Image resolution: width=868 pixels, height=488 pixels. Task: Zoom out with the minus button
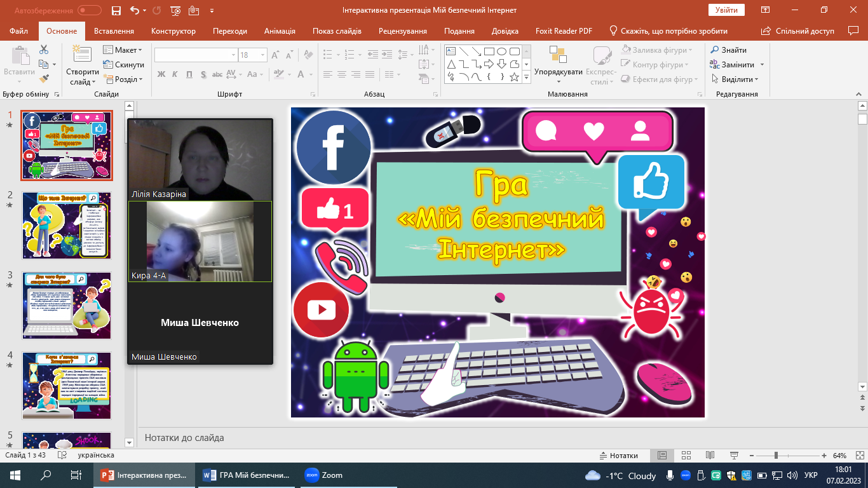coord(750,456)
